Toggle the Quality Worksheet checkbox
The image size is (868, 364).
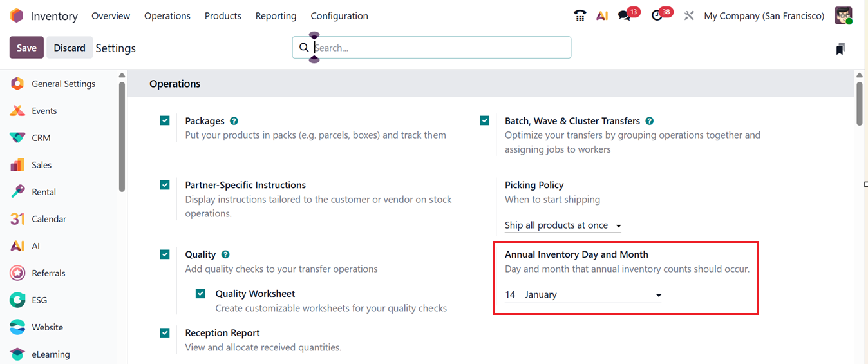[x=201, y=294]
